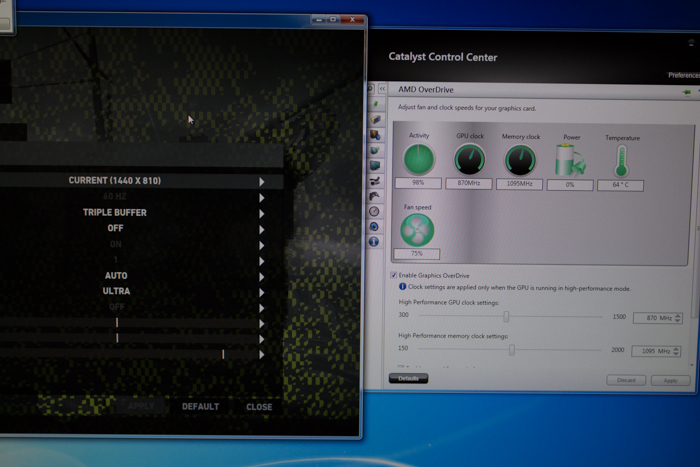Adjust memory clock with 1095 MHz spinner arrows
The height and width of the screenshot is (467, 700).
[676, 351]
